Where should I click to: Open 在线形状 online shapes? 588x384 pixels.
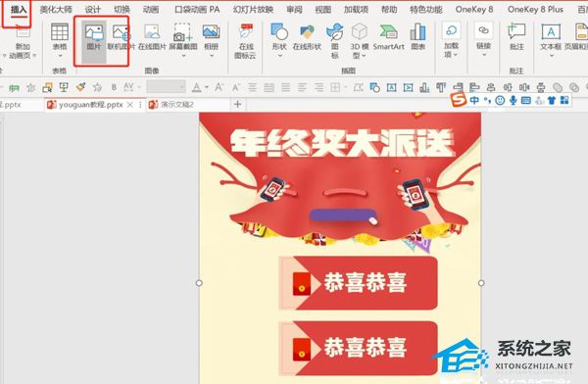[307, 37]
